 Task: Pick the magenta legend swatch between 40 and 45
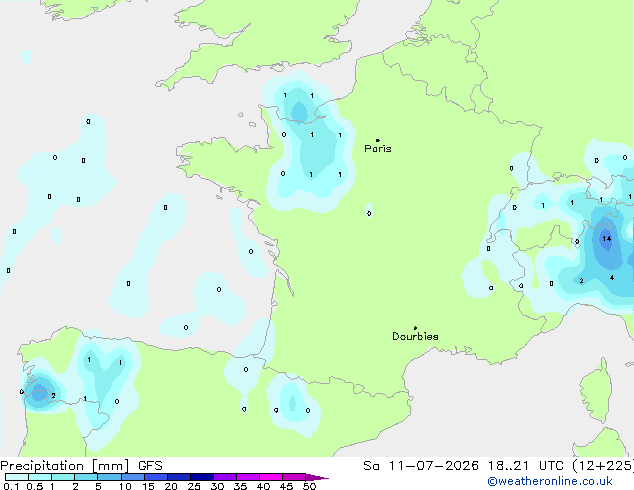point(271,477)
